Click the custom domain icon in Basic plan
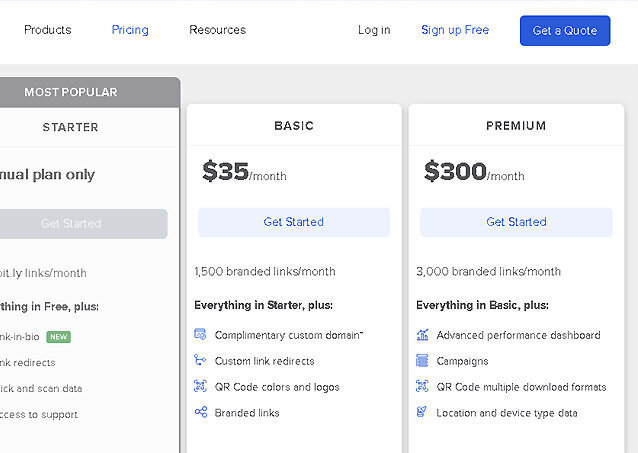Viewport: 638px width, 453px height. (200, 335)
